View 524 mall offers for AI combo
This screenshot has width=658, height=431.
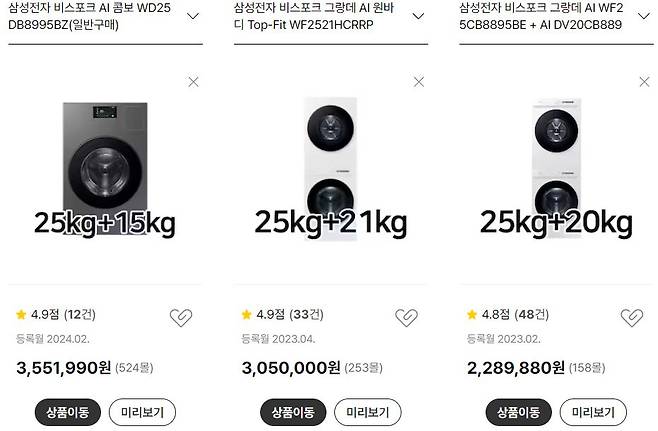click(x=133, y=368)
